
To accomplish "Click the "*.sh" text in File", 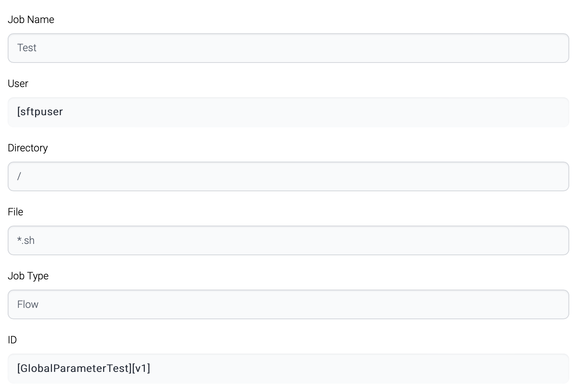I will pos(26,240).
